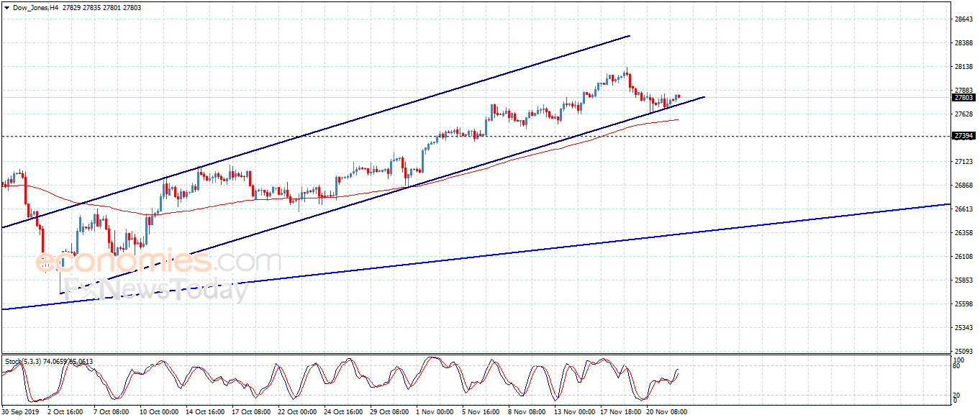Select the 28138 price axis value
Screen dimensions: 980x420
[x=964, y=67]
